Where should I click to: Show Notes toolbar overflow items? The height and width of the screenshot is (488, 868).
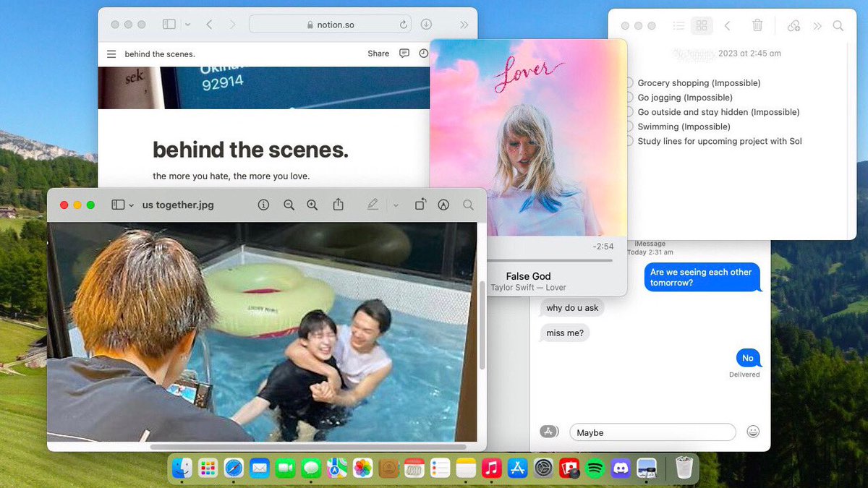click(817, 25)
